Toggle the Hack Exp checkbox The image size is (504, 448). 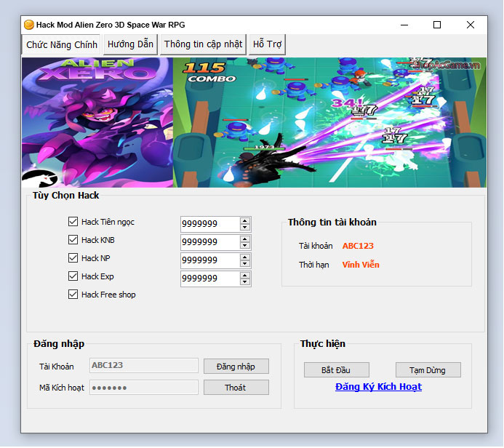(x=73, y=276)
